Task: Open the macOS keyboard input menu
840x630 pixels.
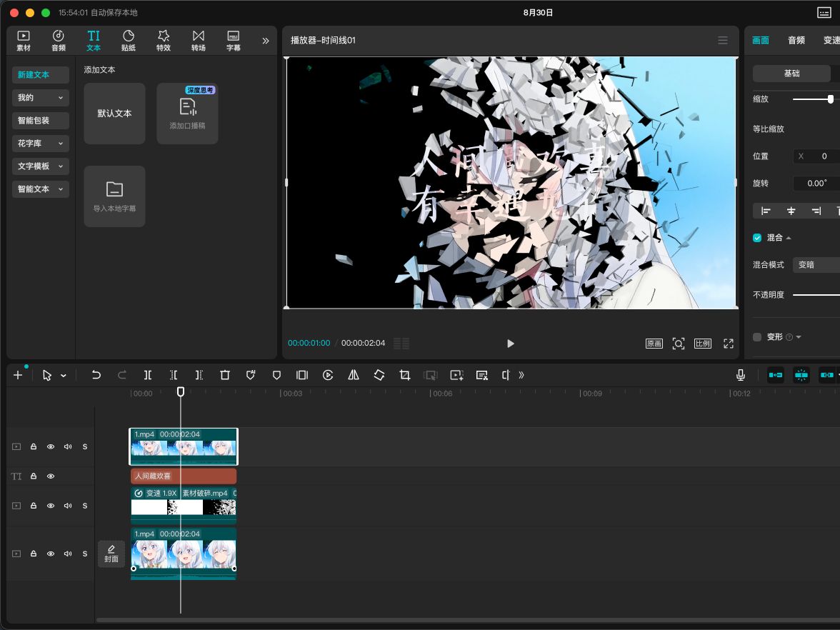Action: [x=824, y=12]
